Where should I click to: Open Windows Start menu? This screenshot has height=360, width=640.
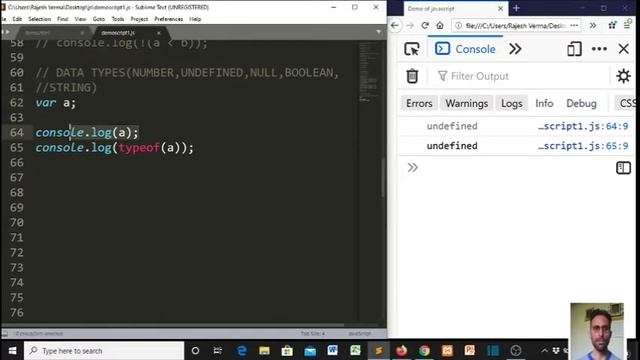click(x=12, y=351)
